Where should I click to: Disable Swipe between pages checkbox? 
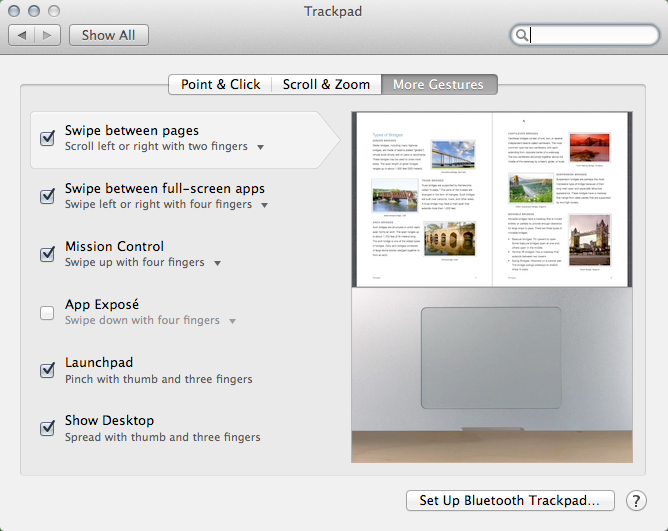click(47, 138)
